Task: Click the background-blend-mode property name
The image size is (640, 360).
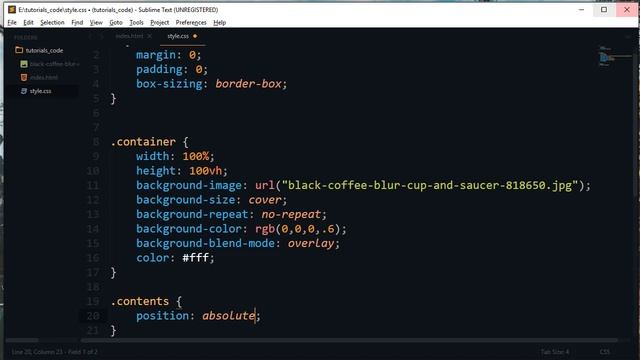Action: [x=205, y=243]
